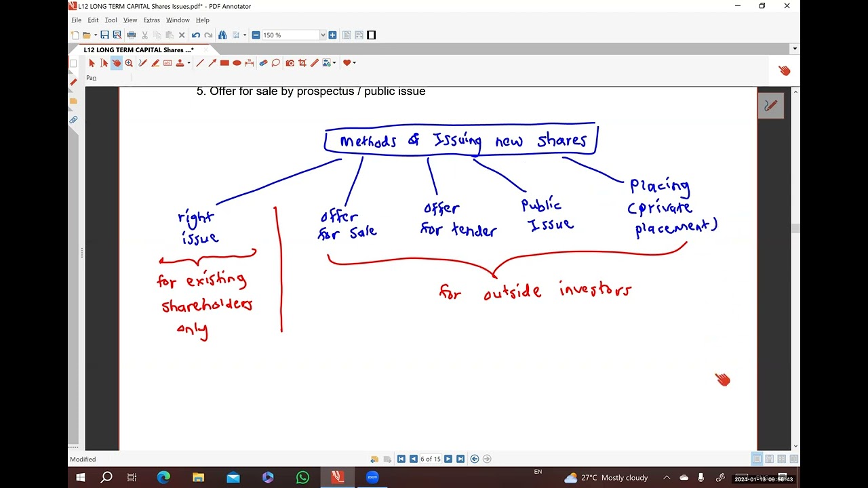Screen dimensions: 868x488
Task: Select the Lasso selection tool
Action: (x=275, y=63)
